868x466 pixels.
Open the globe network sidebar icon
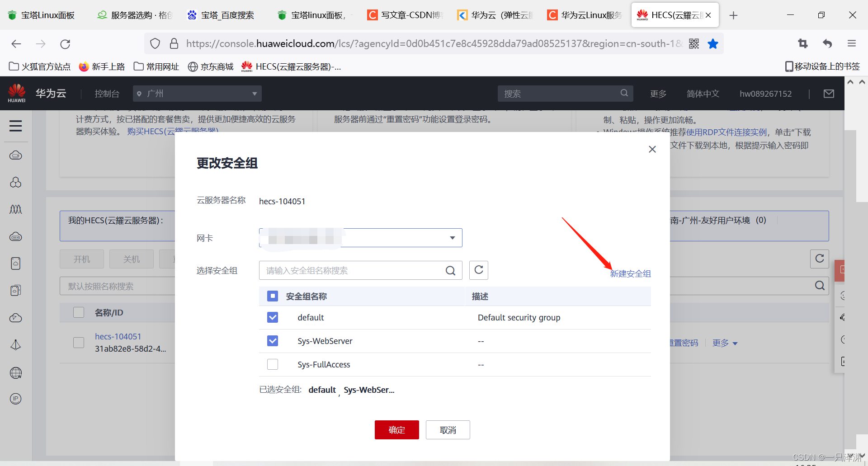point(16,373)
